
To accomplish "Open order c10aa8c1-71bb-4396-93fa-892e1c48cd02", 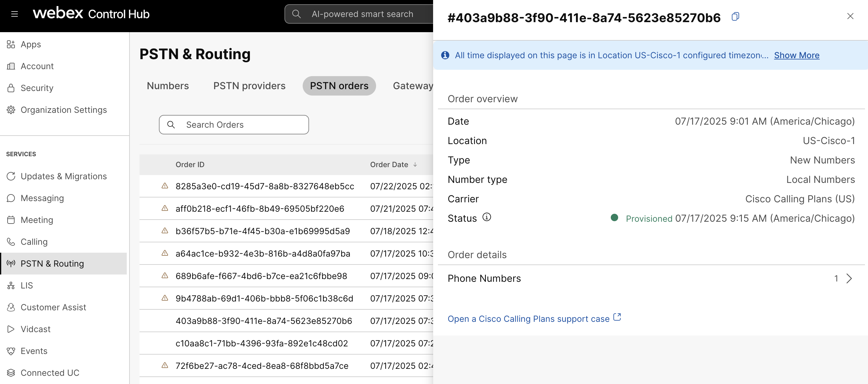I will (x=261, y=343).
